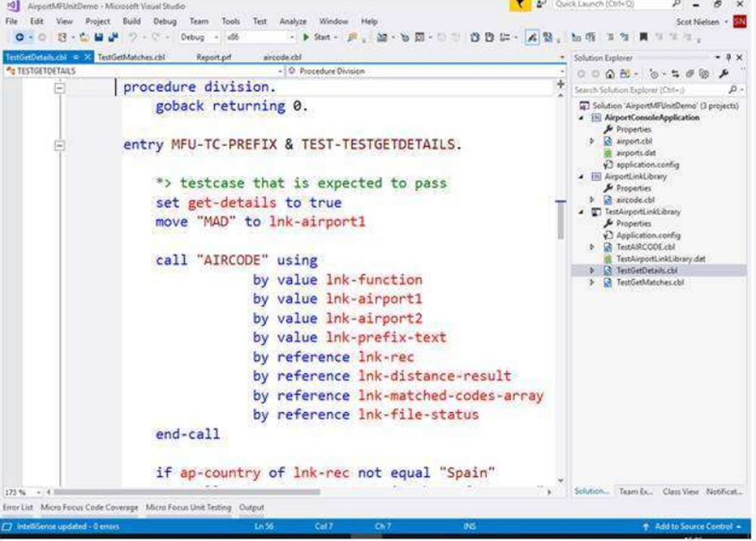Open the Analyze menu

(x=293, y=21)
